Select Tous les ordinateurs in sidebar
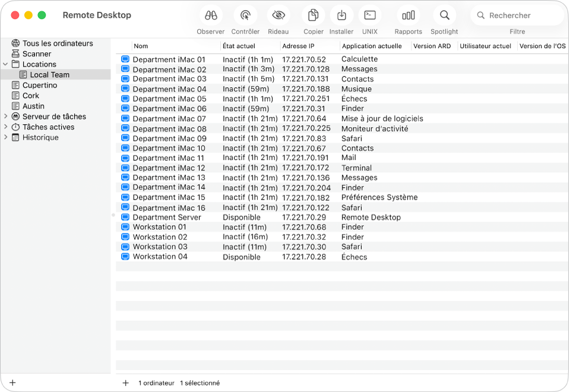The height and width of the screenshot is (392, 570). pyautogui.click(x=57, y=43)
